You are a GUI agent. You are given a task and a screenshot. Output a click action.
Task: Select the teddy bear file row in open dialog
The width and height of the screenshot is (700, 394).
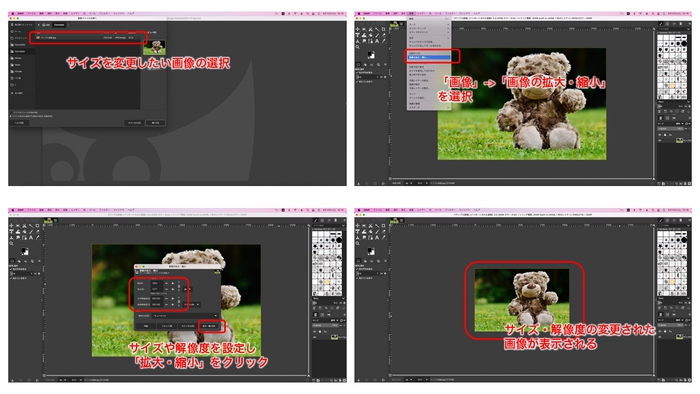pyautogui.click(x=87, y=37)
